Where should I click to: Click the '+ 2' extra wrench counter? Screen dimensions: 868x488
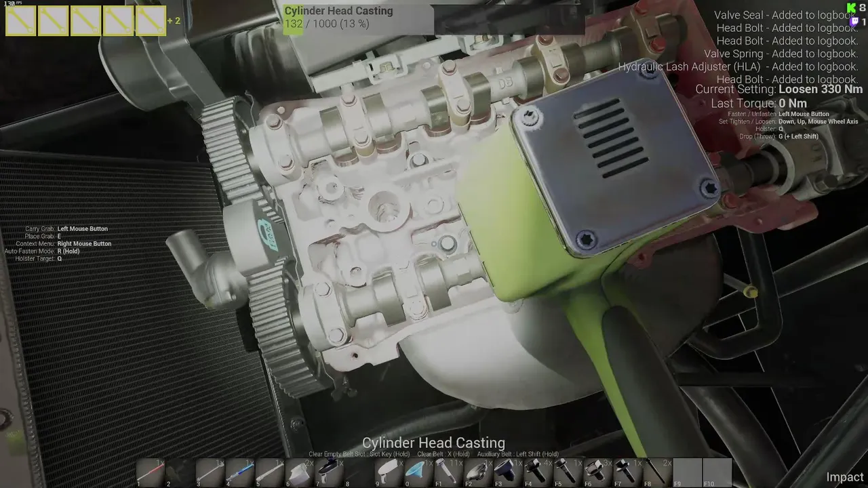(174, 21)
